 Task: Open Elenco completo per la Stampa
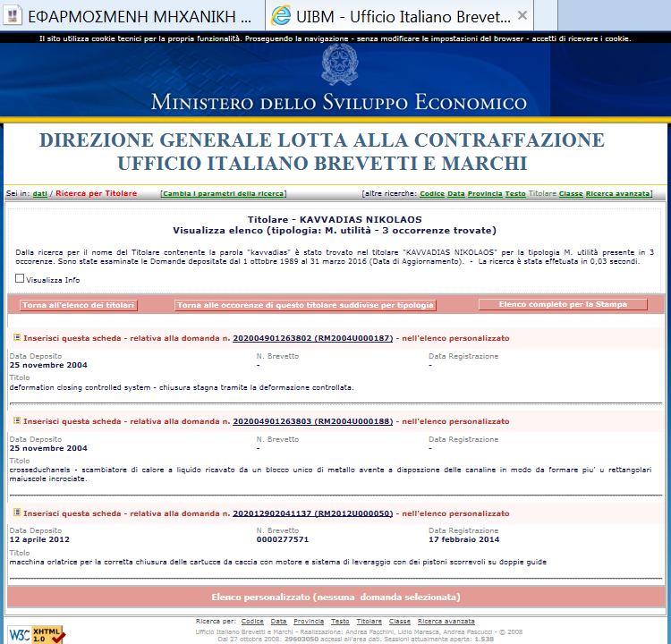[563, 304]
